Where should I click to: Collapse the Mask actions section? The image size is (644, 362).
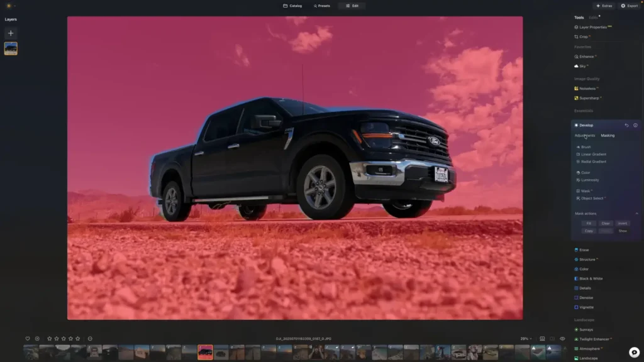click(637, 214)
